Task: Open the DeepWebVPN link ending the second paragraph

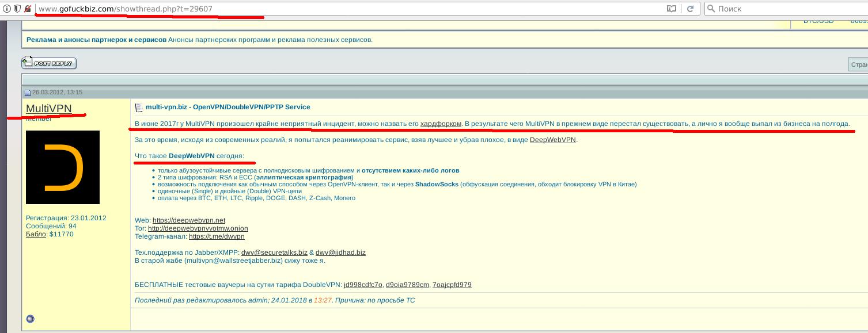Action: click(x=553, y=140)
